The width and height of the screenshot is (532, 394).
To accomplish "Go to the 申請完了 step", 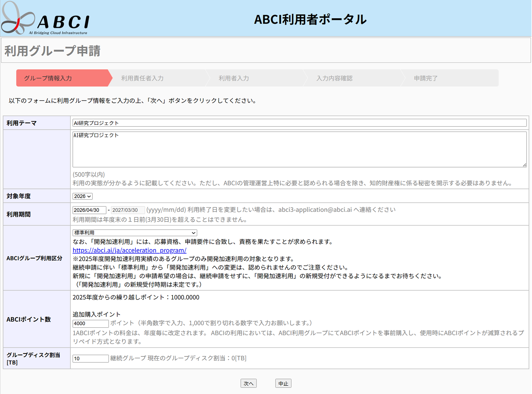I will pyautogui.click(x=426, y=78).
